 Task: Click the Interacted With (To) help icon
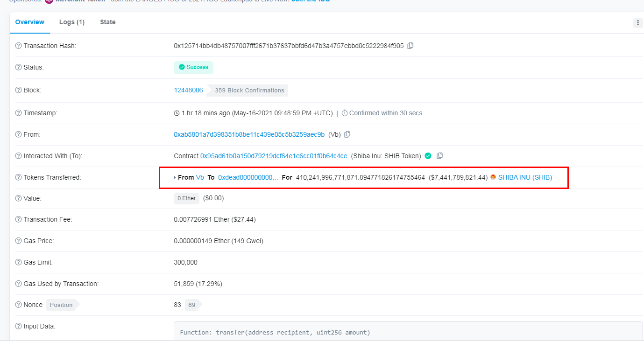click(18, 156)
